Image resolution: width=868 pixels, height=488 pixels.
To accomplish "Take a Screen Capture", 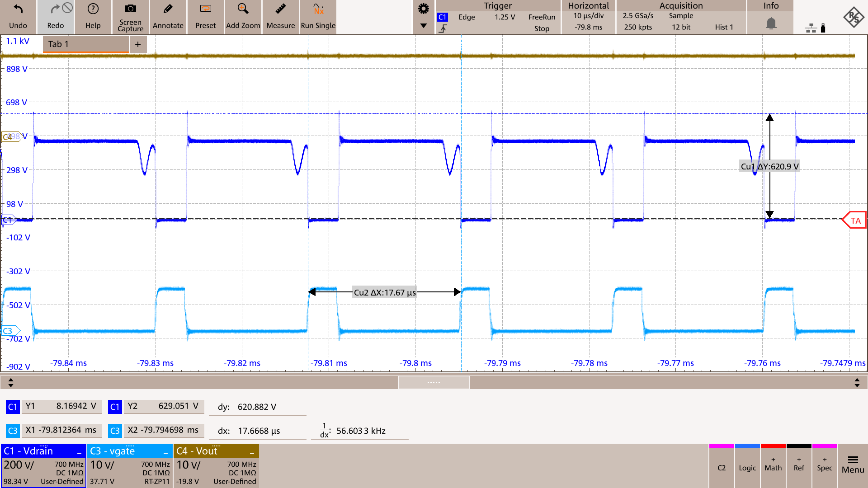I will (x=130, y=16).
